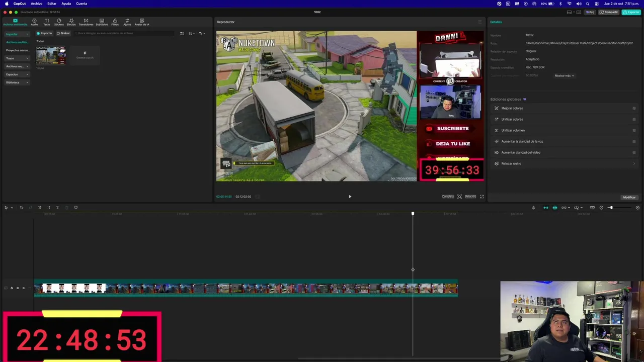Viewport: 644px width, 362px height.
Task: Open the player panel menu icon
Action: pyautogui.click(x=479, y=22)
